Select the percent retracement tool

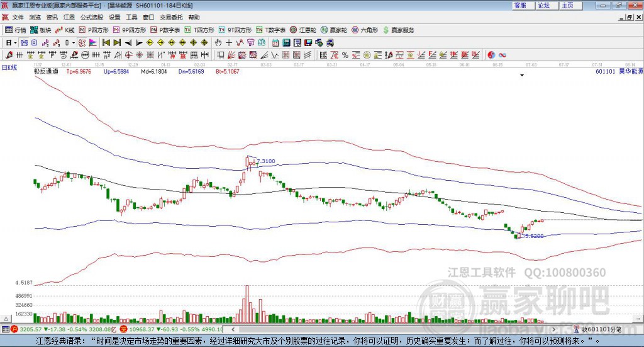345,55
